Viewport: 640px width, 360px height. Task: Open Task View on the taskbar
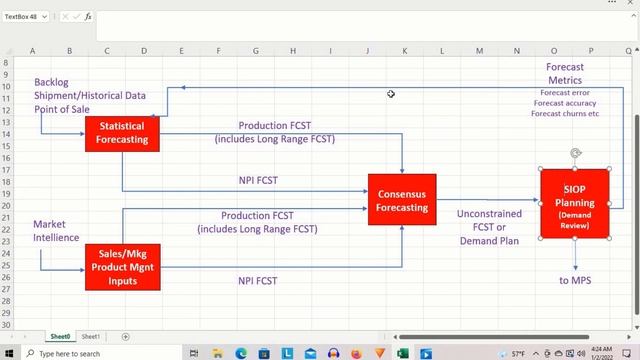click(x=194, y=353)
